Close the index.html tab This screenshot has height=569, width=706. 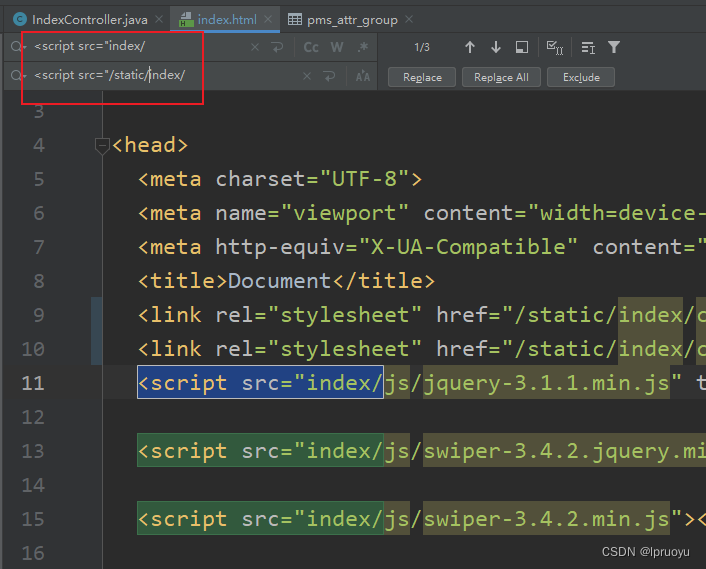click(268, 19)
